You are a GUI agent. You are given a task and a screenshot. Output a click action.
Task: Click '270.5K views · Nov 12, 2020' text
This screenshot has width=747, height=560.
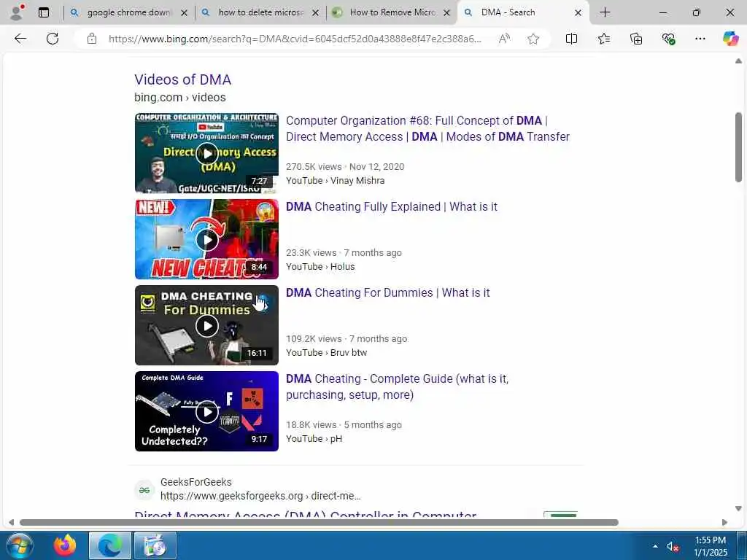point(345,167)
